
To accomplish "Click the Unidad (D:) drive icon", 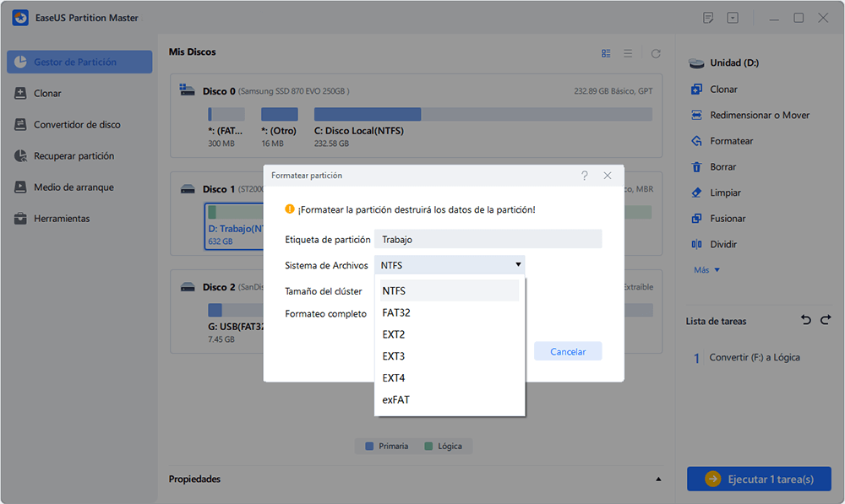I will [696, 63].
